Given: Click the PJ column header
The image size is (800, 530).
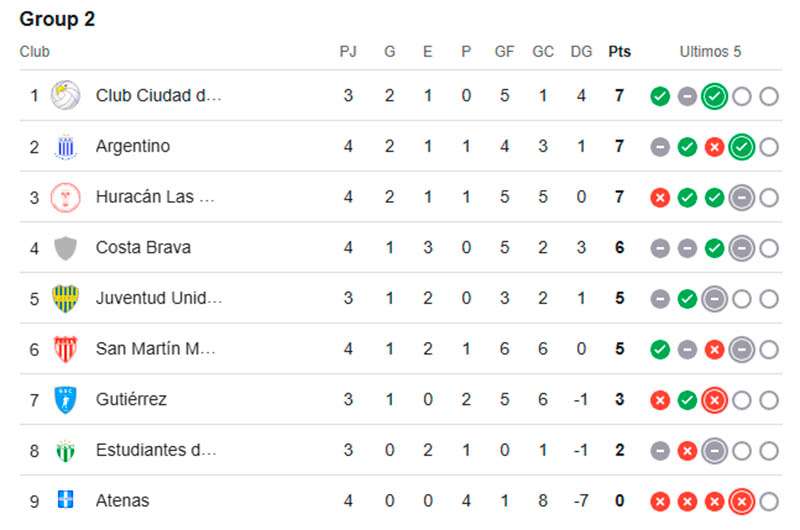Looking at the screenshot, I should (348, 52).
